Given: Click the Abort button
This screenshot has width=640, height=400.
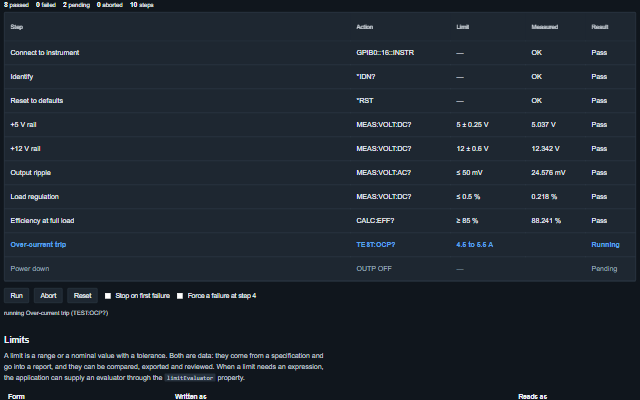Looking at the screenshot, I should 48,296.
